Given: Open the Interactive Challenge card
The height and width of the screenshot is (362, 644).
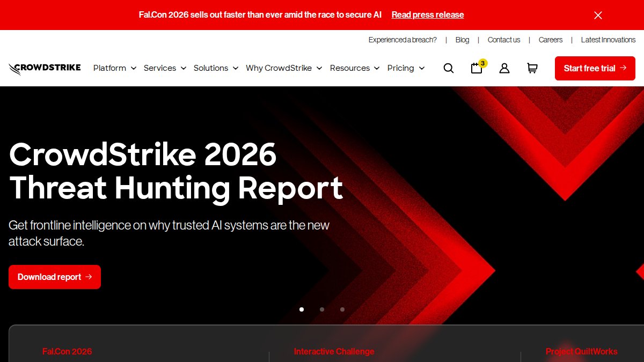Looking at the screenshot, I should 334,351.
